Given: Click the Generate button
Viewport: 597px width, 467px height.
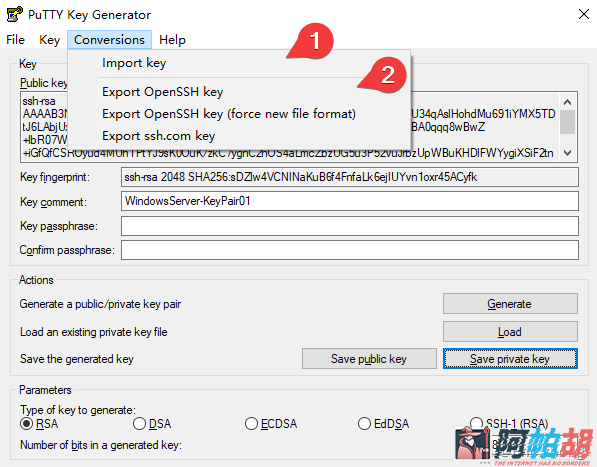Looking at the screenshot, I should click(x=510, y=304).
